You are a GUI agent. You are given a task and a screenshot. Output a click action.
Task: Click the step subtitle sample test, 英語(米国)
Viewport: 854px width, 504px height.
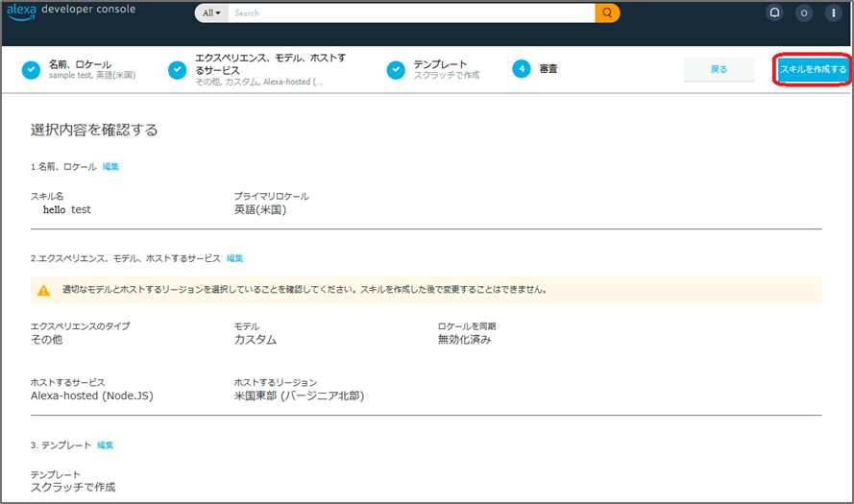[x=92, y=75]
